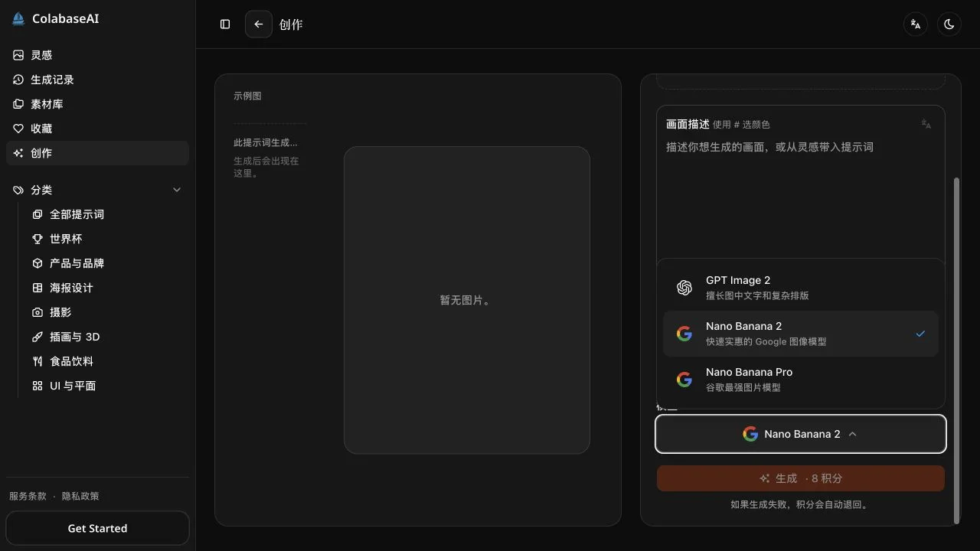This screenshot has width=980, height=551.
Task: Go back with the arrow button
Action: pyautogui.click(x=259, y=24)
